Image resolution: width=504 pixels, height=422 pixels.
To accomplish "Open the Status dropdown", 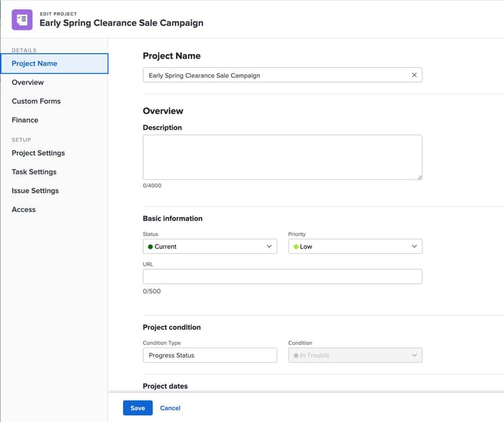I will (x=210, y=247).
